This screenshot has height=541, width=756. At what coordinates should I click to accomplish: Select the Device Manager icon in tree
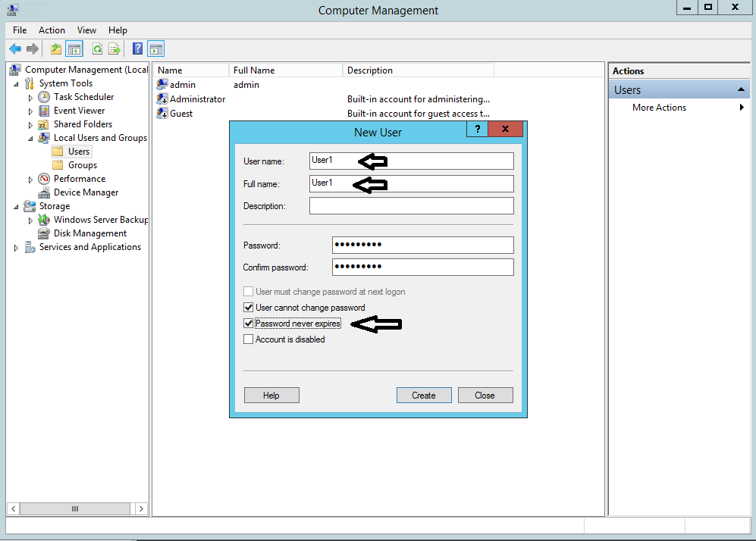[x=44, y=192]
